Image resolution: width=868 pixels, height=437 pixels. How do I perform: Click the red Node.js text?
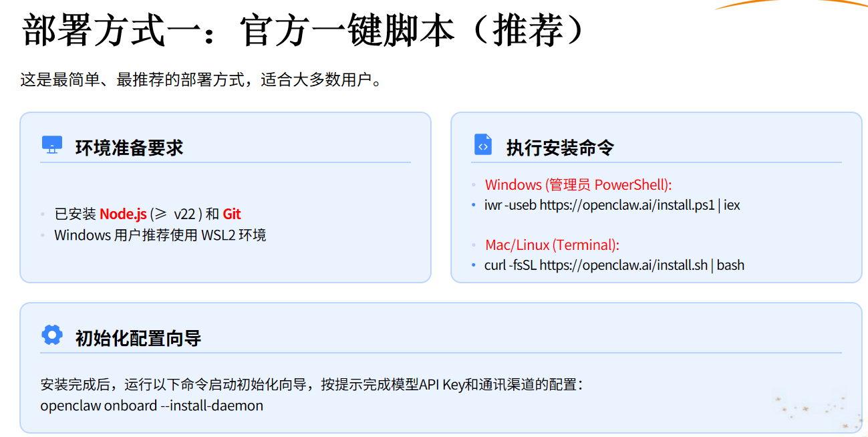[123, 214]
